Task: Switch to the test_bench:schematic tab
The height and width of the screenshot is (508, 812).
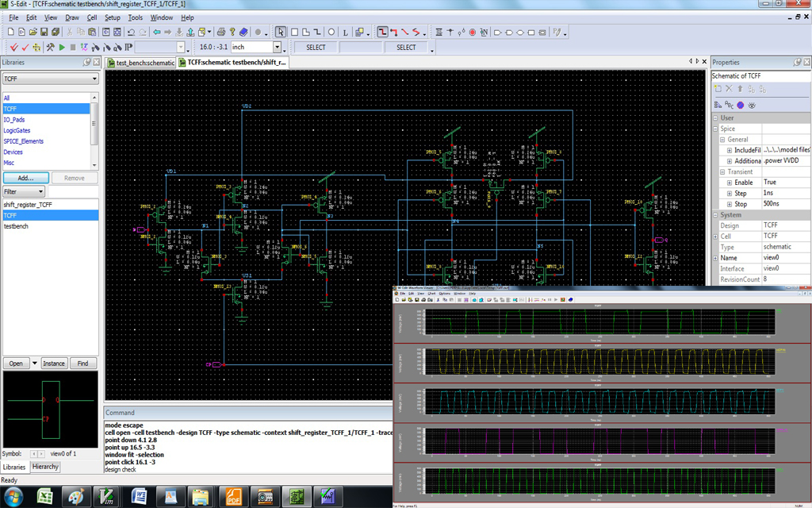Action: (x=140, y=63)
